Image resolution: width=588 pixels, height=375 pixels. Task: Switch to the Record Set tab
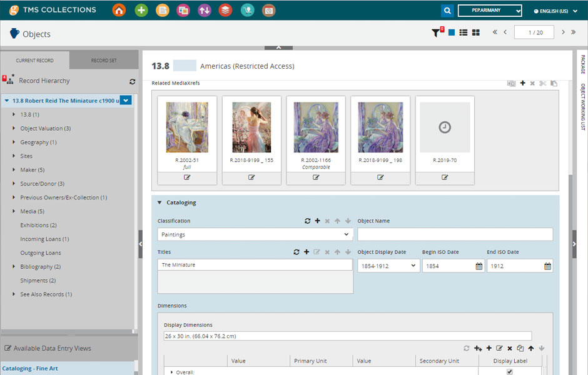[104, 61]
